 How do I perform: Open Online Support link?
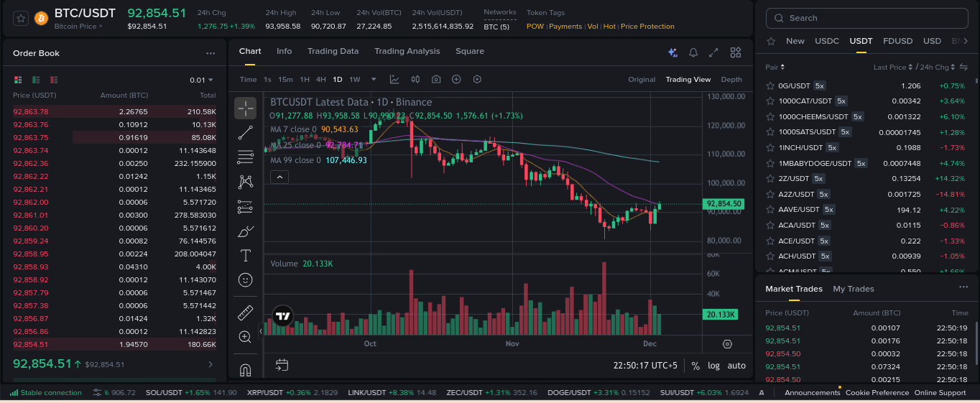940,393
